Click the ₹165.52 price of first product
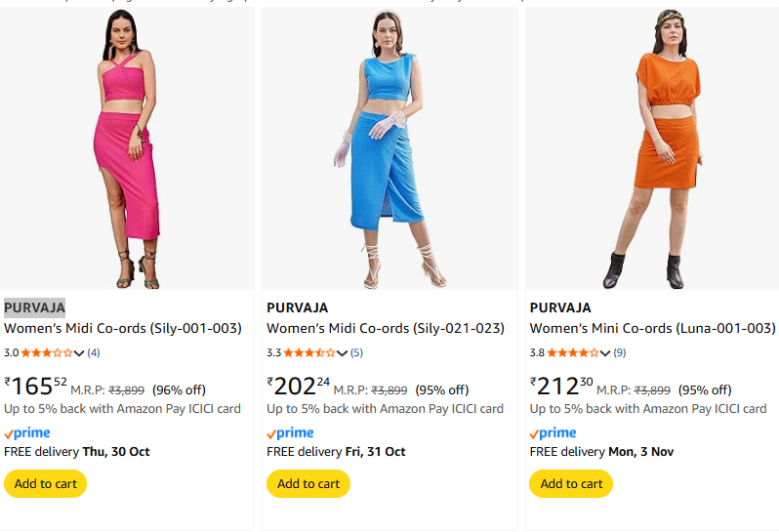779x532 pixels. pyautogui.click(x=36, y=386)
